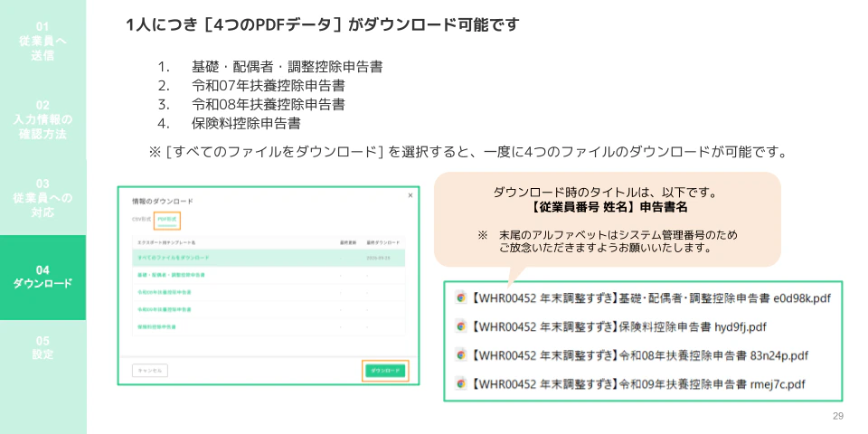Click callout note 末尾のアルファベットはシステム管理番号のため
868x434 pixels.
click(618, 235)
